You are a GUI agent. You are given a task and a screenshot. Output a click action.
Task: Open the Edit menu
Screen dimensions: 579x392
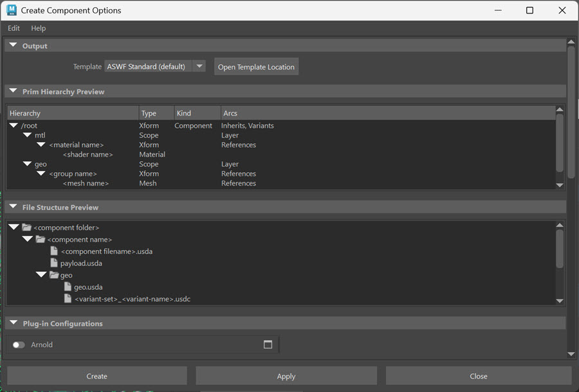13,28
